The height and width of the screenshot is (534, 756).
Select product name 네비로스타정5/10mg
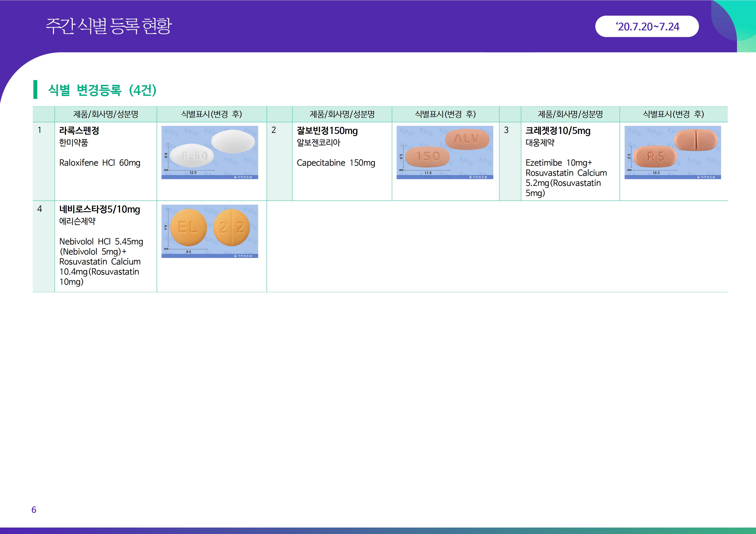tap(99, 209)
